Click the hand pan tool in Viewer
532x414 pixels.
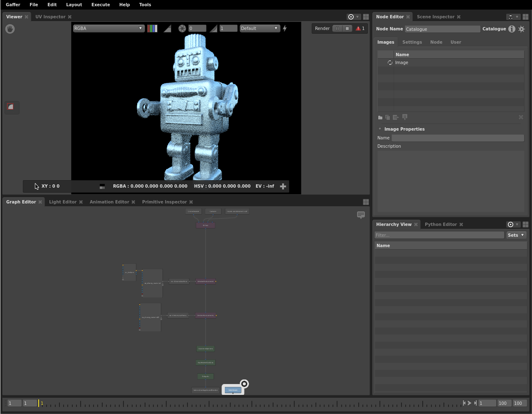point(10,29)
